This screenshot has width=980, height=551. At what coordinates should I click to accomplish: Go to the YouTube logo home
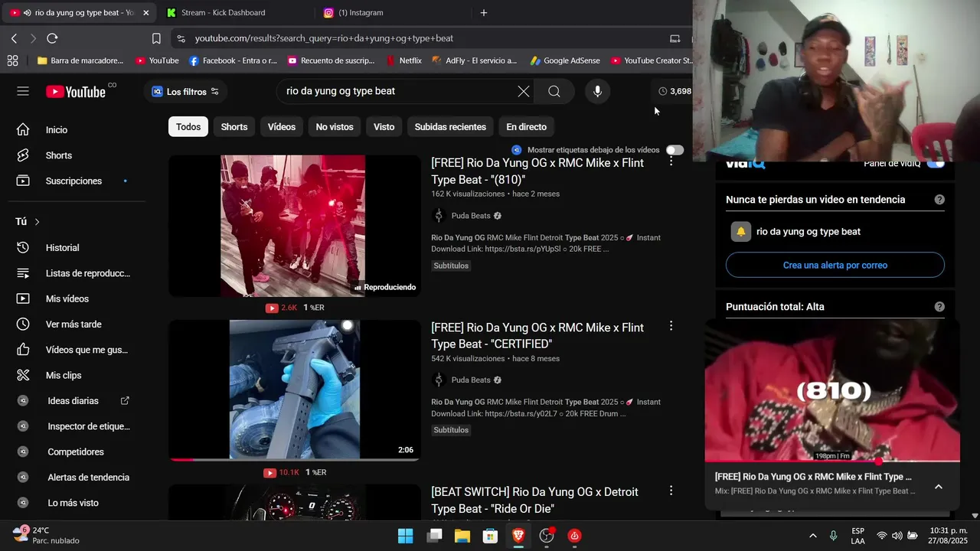(76, 92)
